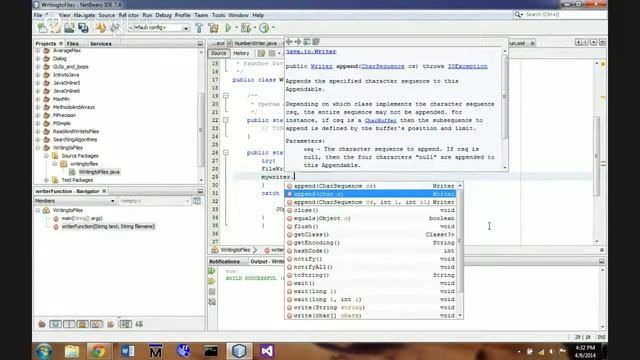
Task: Click the Debug Project toolbar icon
Action: tap(246, 28)
